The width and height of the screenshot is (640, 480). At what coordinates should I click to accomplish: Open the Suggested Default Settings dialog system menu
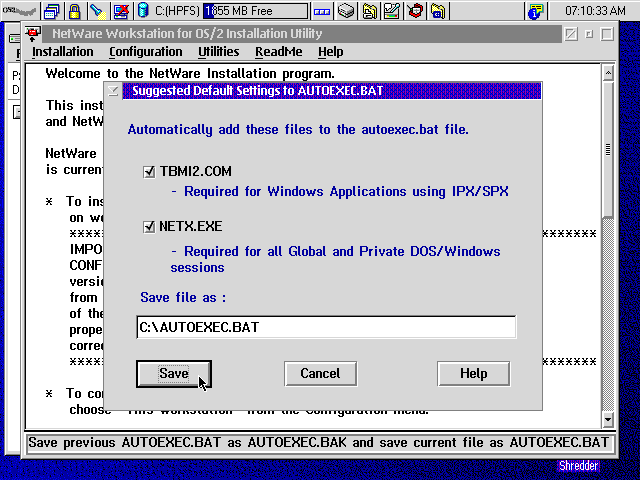point(113,91)
